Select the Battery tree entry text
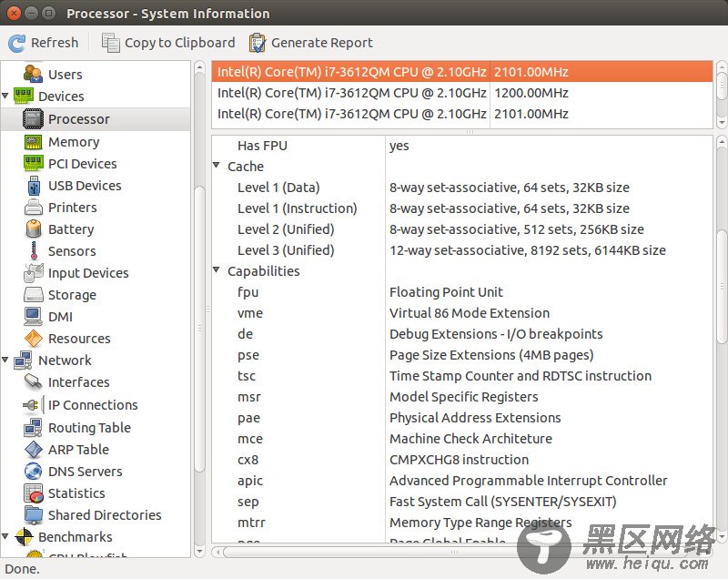The width and height of the screenshot is (728, 579). pos(71,229)
